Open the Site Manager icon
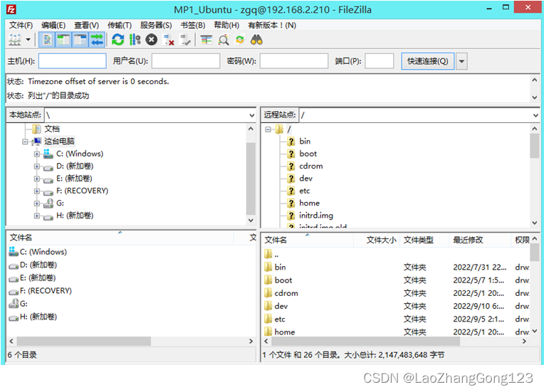The width and height of the screenshot is (544, 392). 15,40
